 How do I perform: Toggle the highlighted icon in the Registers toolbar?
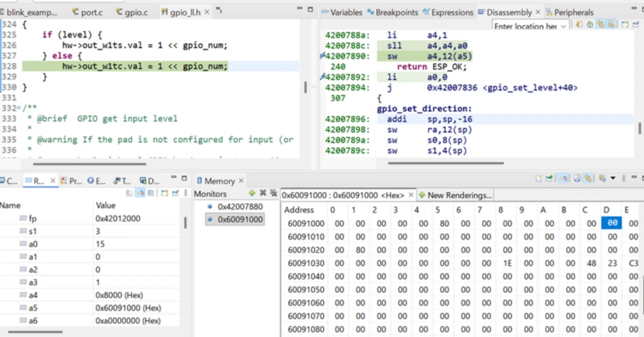point(140,193)
